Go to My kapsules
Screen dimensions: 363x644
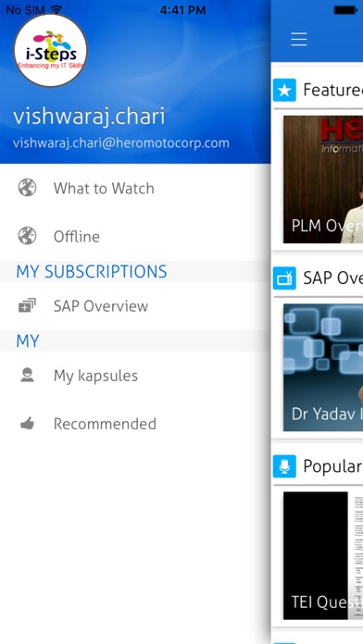pos(135,375)
